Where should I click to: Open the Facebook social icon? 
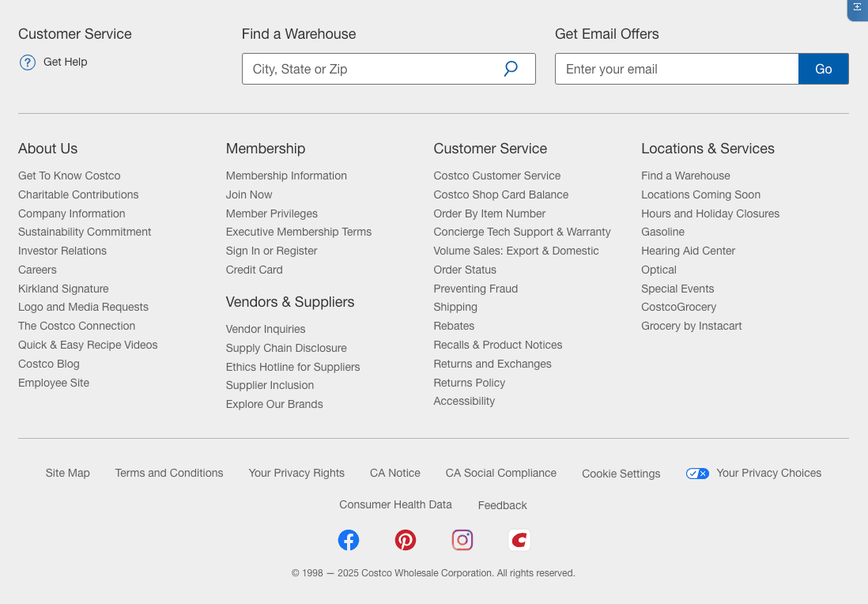pos(349,540)
